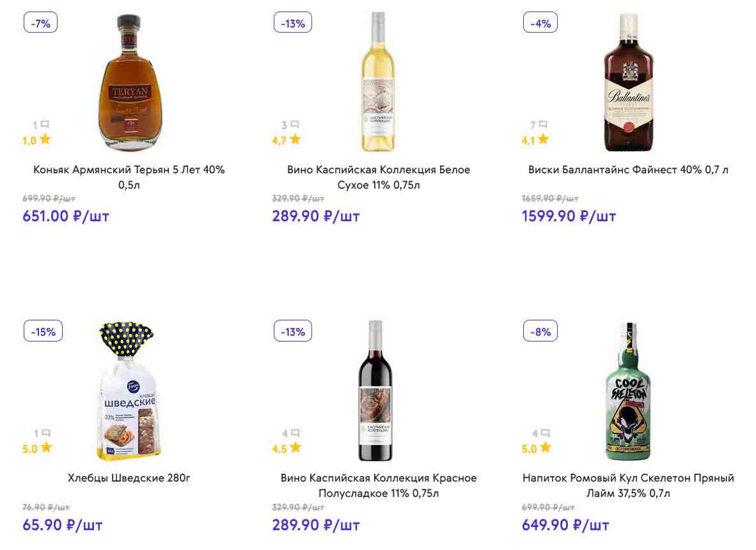Click the review bubble icon on Ballantine's whisky
This screenshot has width=756, height=550.
(x=543, y=125)
